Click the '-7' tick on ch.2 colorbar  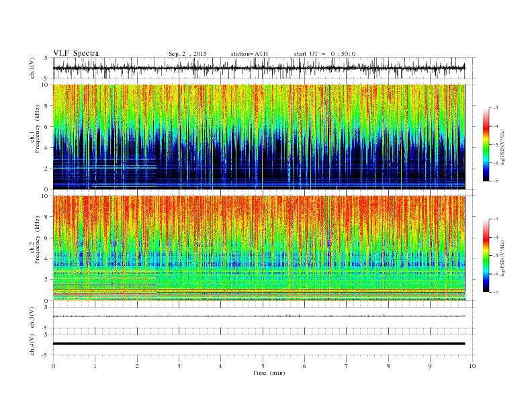pyautogui.click(x=496, y=292)
